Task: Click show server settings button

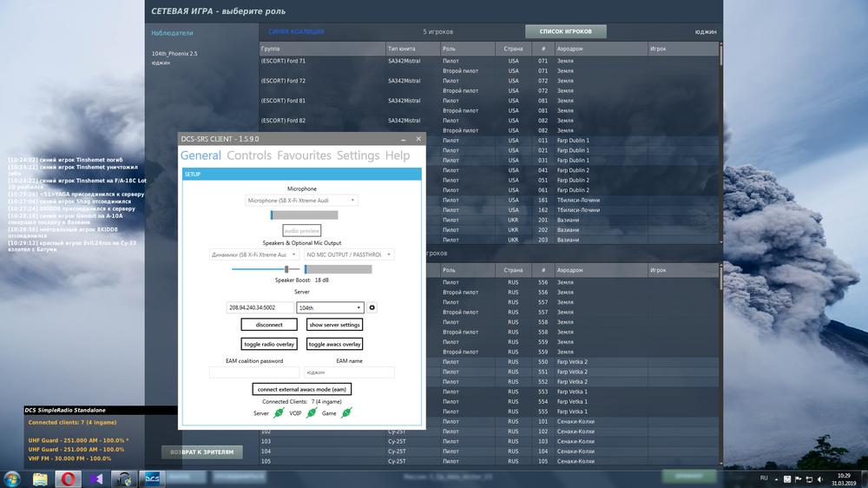Action: (334, 325)
